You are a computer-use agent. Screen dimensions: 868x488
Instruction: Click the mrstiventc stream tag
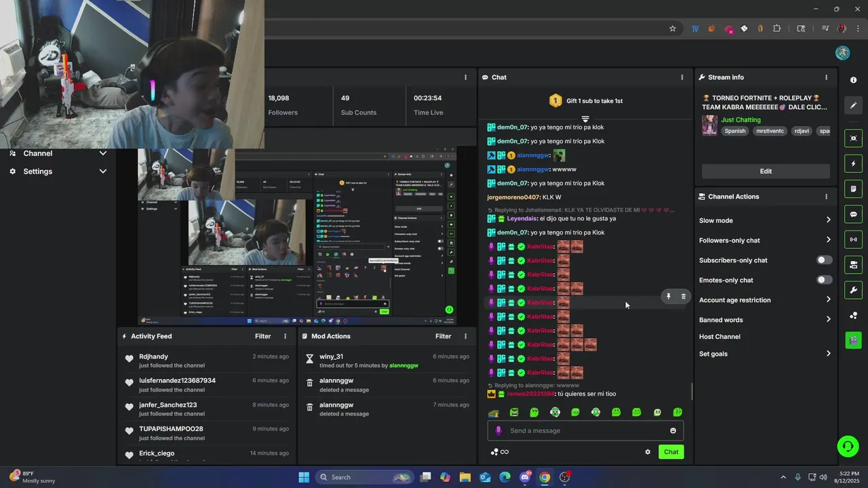coord(770,131)
